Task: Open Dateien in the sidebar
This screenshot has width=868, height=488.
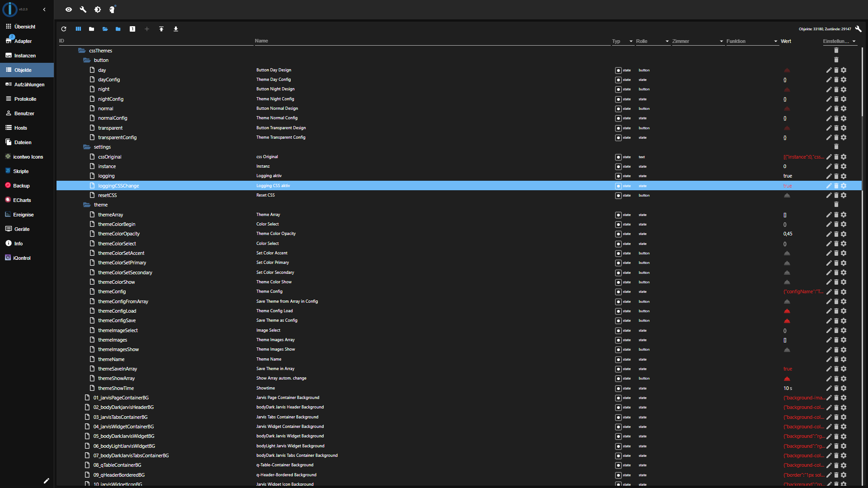Action: coord(27,142)
